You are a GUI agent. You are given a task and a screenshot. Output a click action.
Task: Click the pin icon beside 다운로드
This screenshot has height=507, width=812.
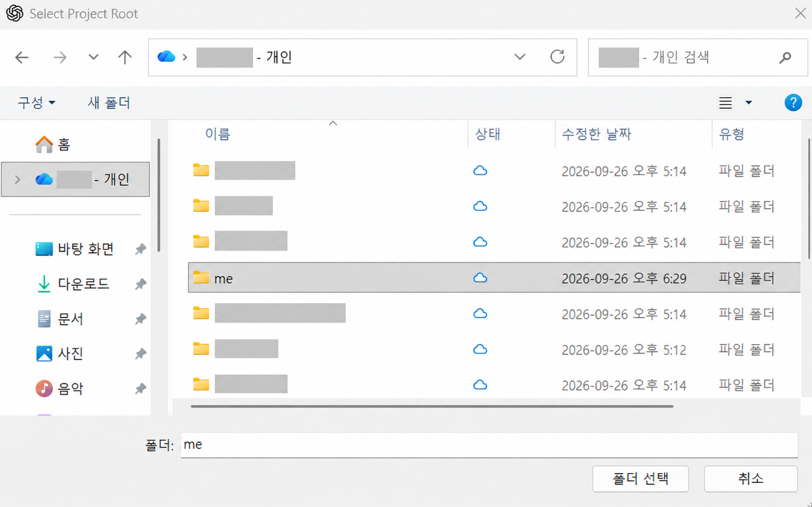point(141,284)
